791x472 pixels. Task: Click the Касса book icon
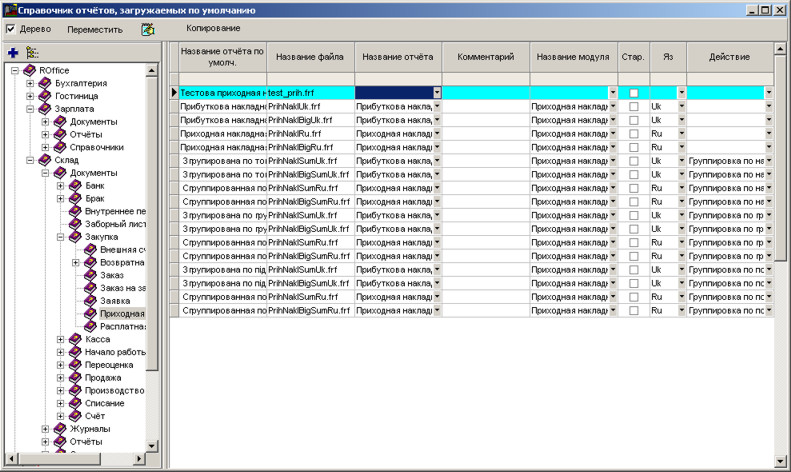75,340
